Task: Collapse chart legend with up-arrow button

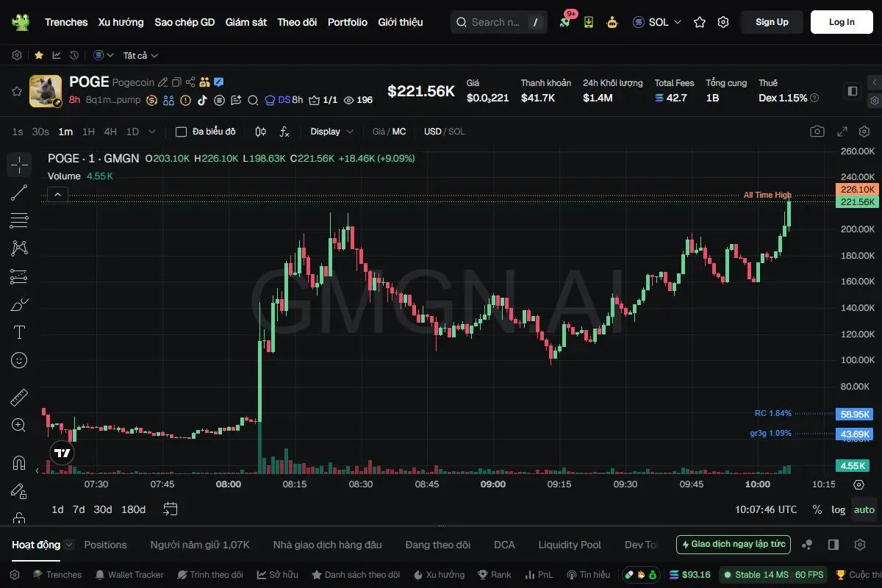Action: pos(58,194)
